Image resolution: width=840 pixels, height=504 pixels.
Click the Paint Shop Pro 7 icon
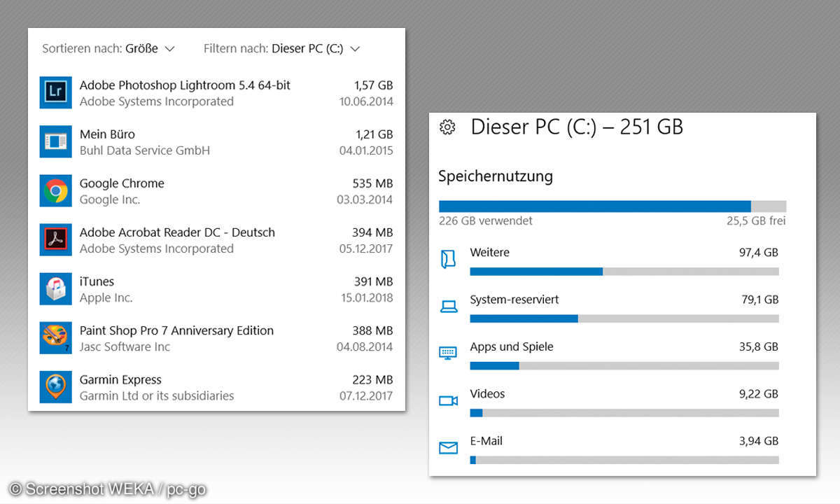[x=56, y=338]
